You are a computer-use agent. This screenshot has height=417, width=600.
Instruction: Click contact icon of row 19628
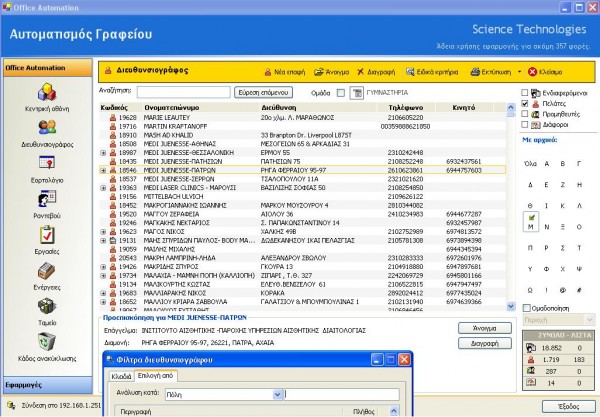pyautogui.click(x=113, y=117)
